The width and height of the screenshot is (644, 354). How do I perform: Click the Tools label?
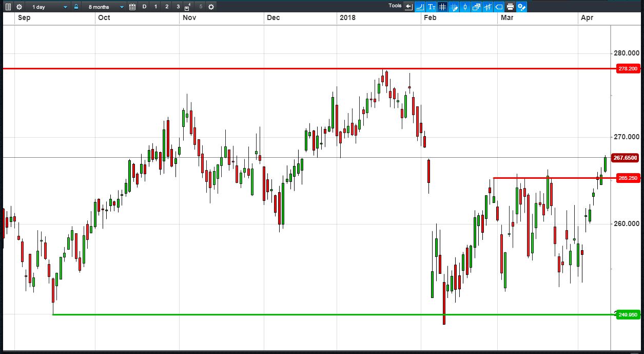point(395,6)
